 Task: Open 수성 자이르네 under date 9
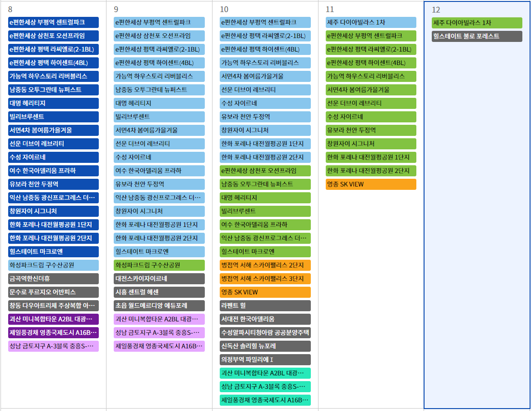coord(159,158)
